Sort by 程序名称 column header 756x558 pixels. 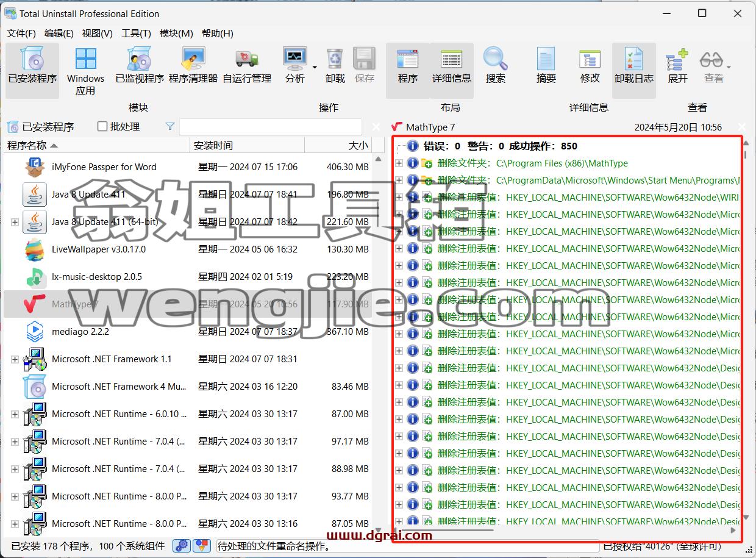click(x=97, y=145)
